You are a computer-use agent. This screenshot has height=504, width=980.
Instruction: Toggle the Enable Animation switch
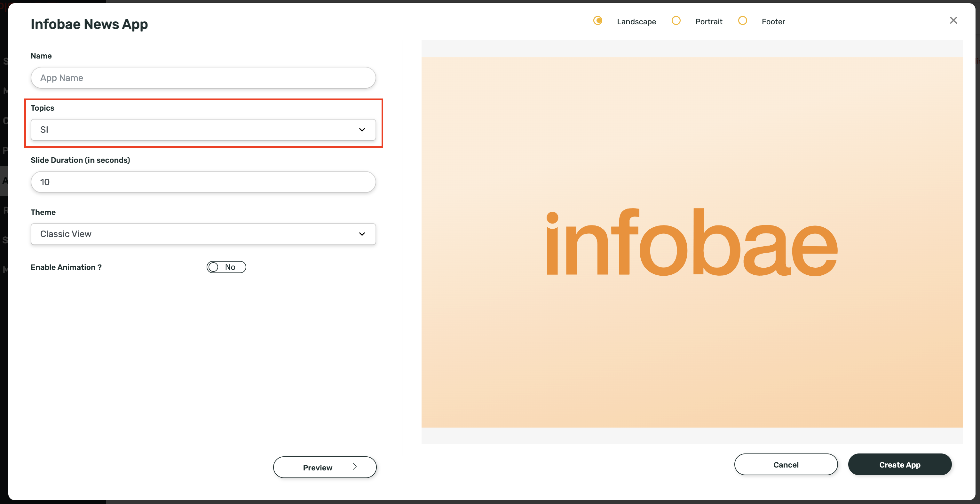226,267
